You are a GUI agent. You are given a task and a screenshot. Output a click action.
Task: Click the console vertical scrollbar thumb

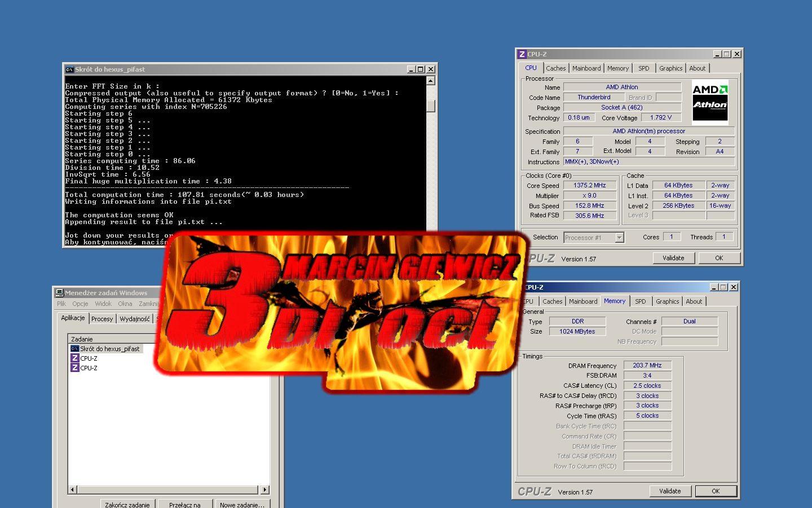431,106
